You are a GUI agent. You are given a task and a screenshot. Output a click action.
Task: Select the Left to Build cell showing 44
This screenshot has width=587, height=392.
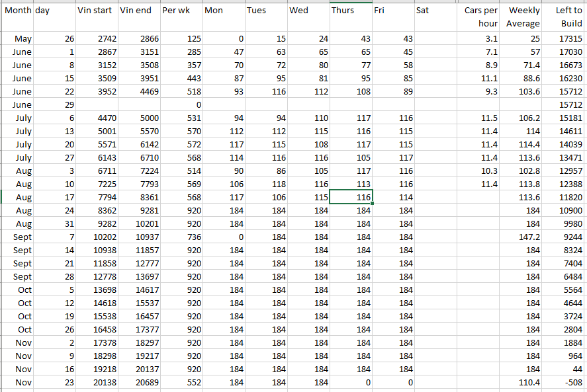pos(564,370)
